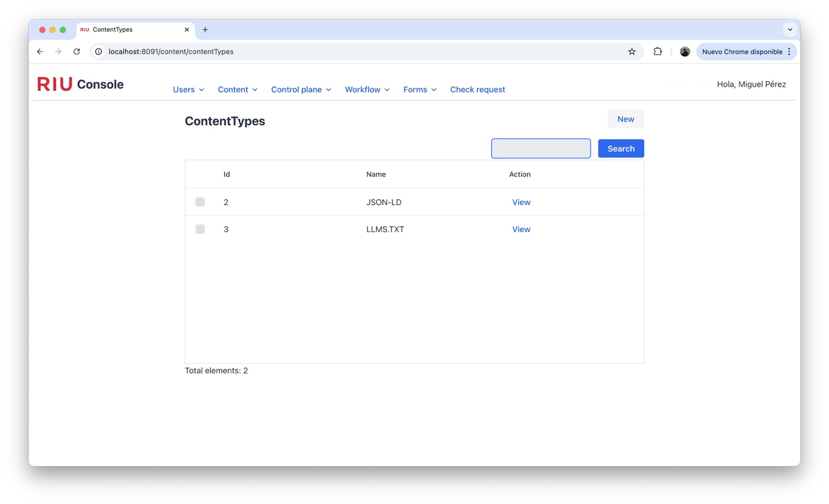The width and height of the screenshot is (829, 504).
Task: Open the Workflow menu
Action: [x=367, y=90]
